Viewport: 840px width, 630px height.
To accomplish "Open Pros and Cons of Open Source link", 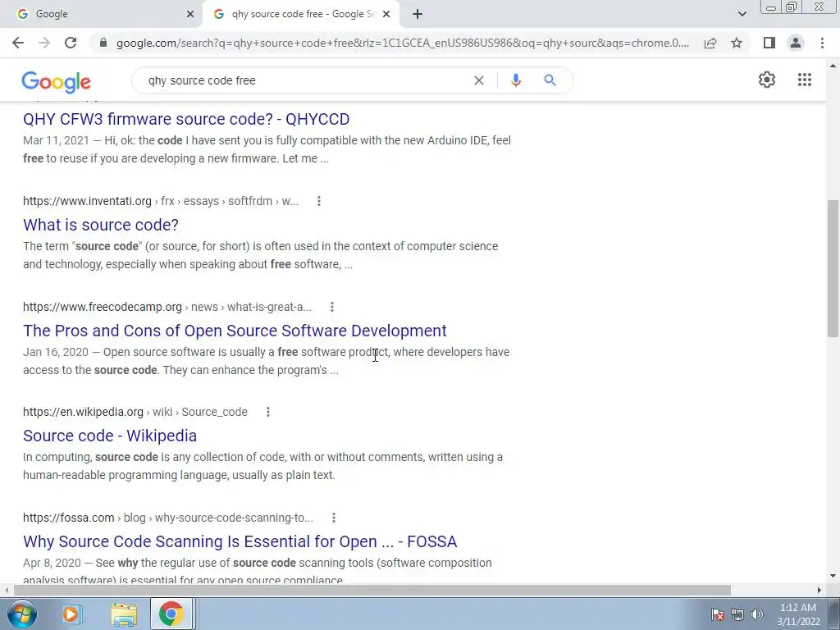I will [235, 331].
